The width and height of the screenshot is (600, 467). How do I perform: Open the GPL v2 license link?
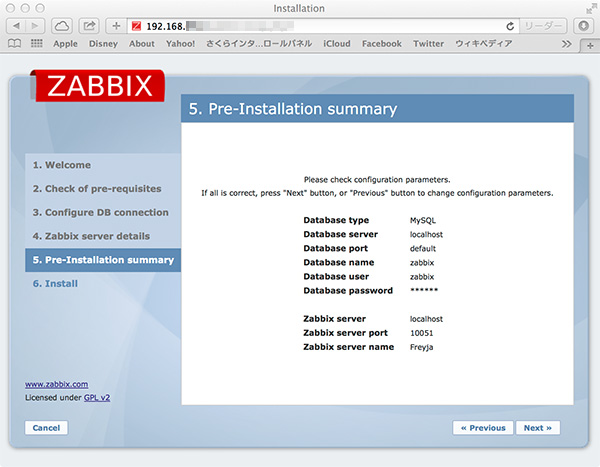click(x=97, y=397)
